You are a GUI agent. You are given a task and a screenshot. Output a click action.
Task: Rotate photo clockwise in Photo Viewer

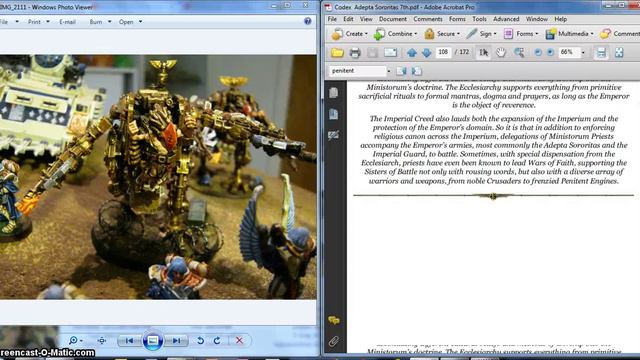(x=217, y=340)
